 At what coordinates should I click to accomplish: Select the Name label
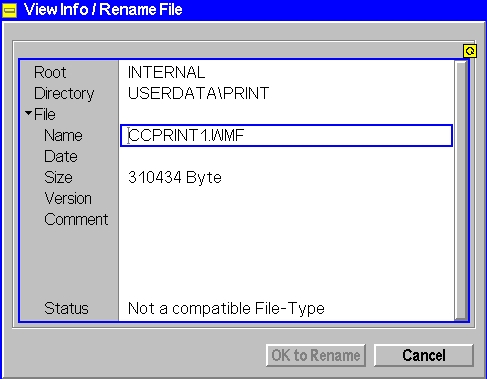point(63,135)
